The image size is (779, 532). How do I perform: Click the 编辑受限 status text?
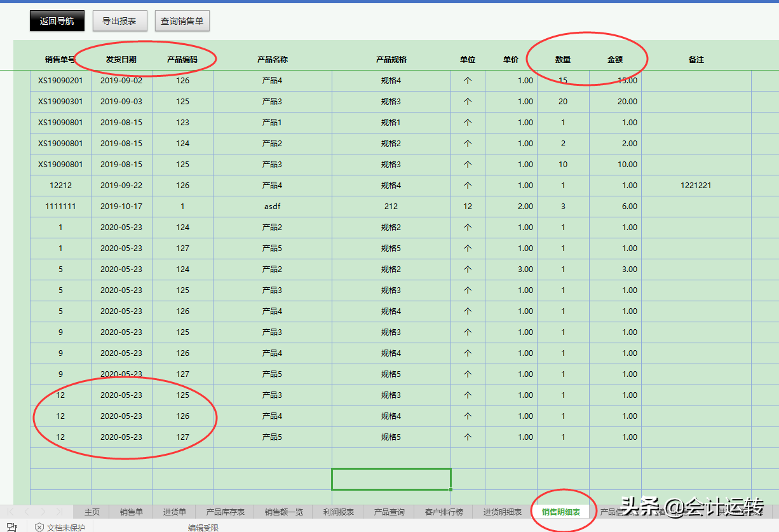(x=203, y=528)
